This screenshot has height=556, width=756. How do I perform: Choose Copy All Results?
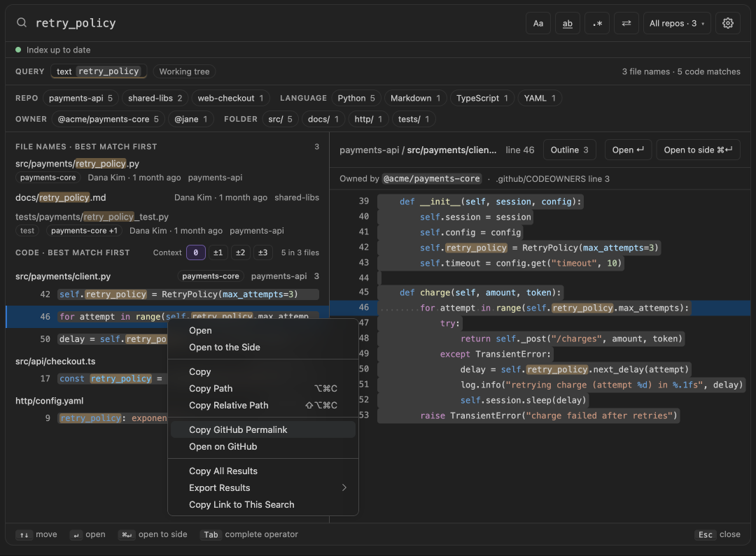tap(262, 471)
